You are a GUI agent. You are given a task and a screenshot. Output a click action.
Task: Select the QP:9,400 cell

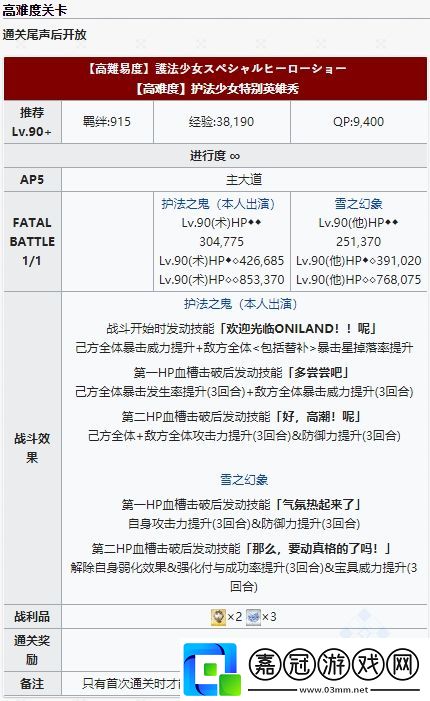(358, 122)
